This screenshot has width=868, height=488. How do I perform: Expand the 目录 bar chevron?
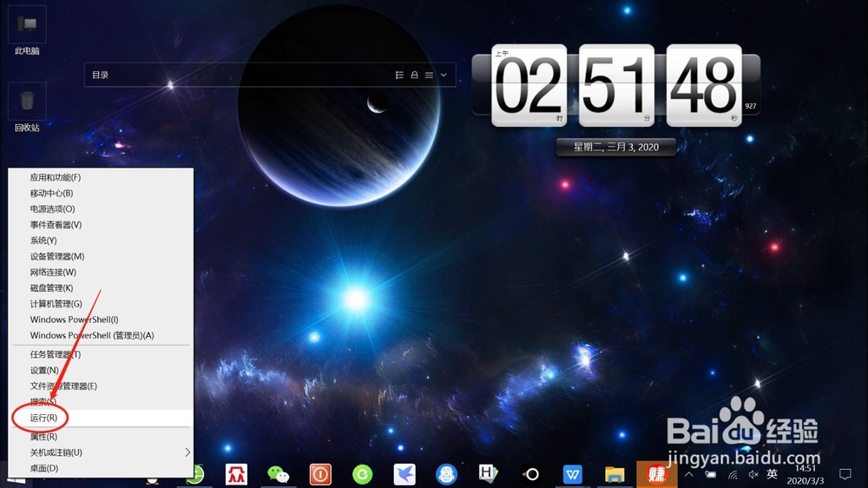444,75
